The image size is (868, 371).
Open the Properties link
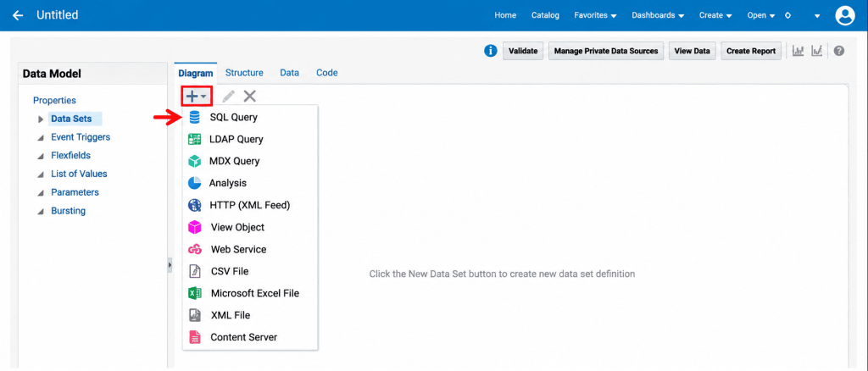pyautogui.click(x=54, y=100)
